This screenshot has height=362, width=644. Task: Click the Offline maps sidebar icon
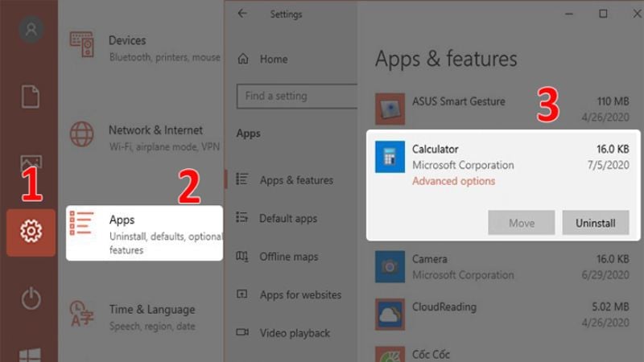pos(242,256)
